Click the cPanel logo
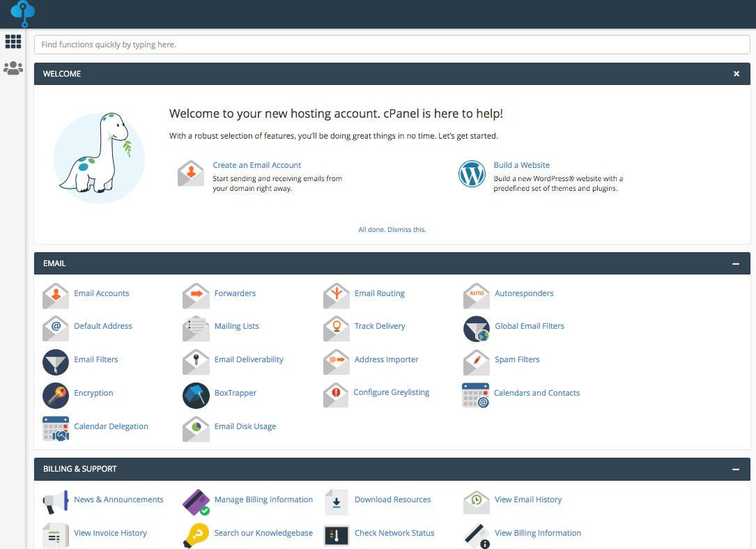 tap(21, 13)
